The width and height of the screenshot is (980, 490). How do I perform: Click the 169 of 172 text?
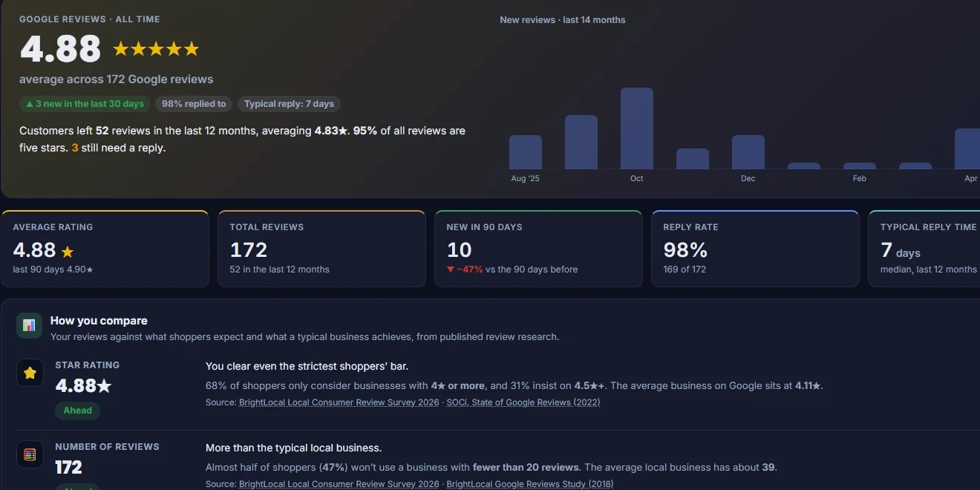click(x=685, y=269)
